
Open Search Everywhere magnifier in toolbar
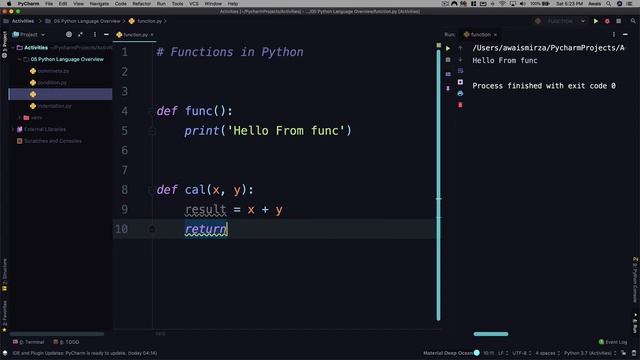coord(633,21)
